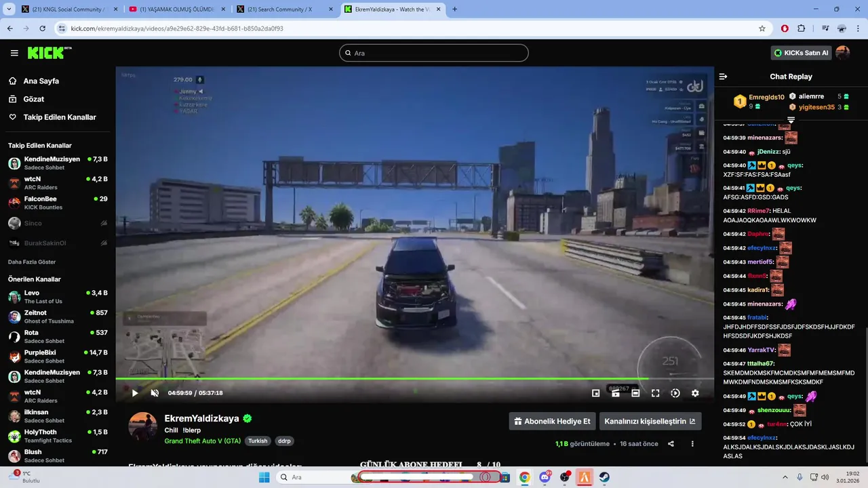Open EkremYaldizkaya channel avatar
The height and width of the screenshot is (488, 868).
tap(143, 426)
